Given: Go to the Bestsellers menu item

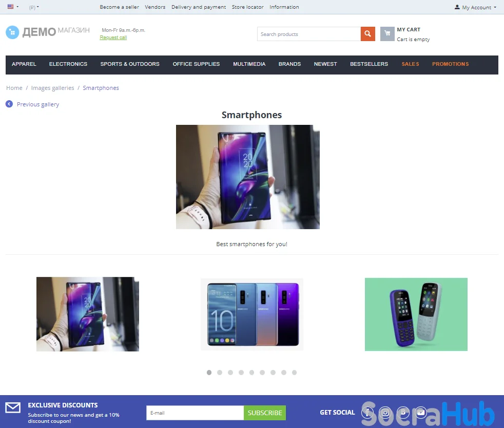Looking at the screenshot, I should (x=369, y=64).
